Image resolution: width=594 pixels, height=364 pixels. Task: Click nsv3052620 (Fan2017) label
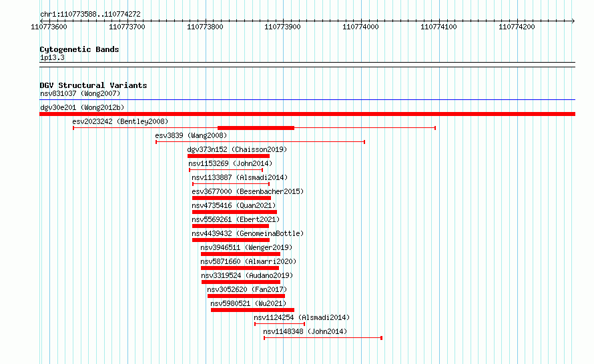(247, 289)
